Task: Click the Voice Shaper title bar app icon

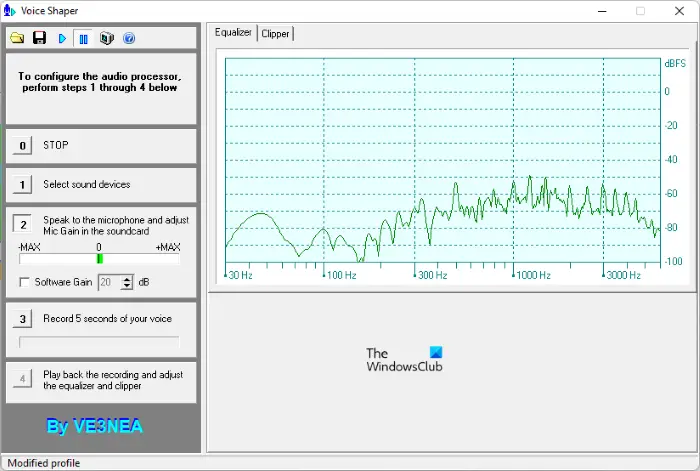Action: click(9, 10)
